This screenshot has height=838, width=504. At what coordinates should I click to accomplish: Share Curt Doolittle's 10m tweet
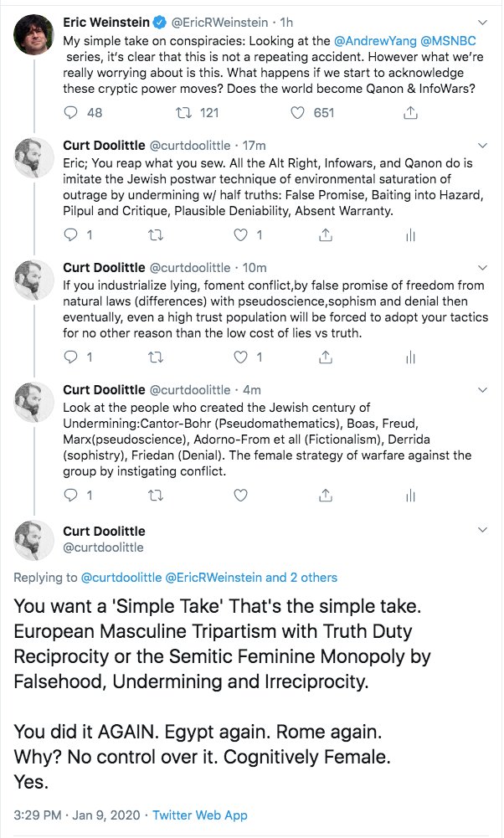click(x=325, y=357)
